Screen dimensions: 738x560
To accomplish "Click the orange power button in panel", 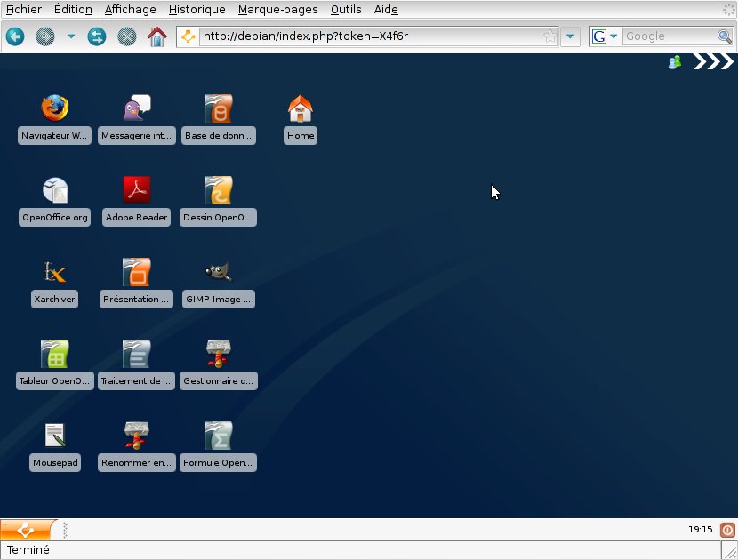I will [727, 530].
